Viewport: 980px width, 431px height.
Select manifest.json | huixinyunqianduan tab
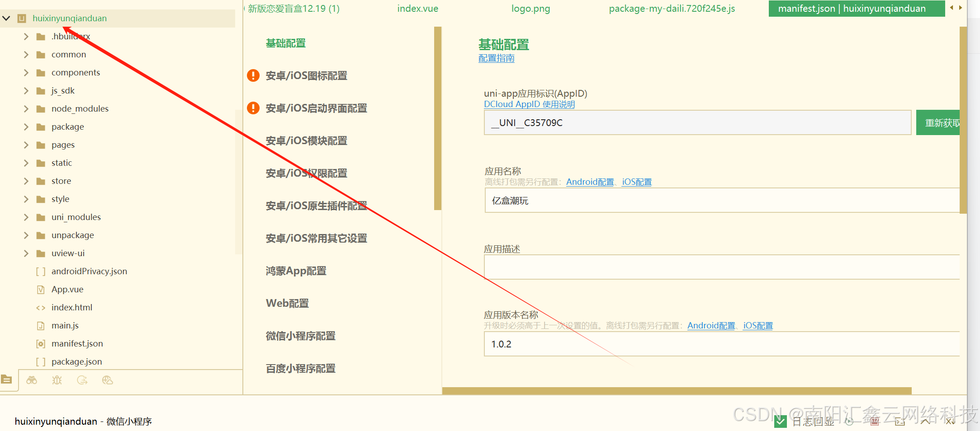click(x=857, y=9)
